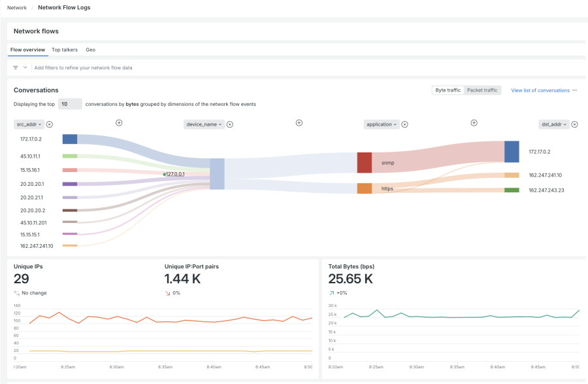Screen dimensions: 588x384
Task: Open the Top talkers tab
Action: tap(65, 50)
